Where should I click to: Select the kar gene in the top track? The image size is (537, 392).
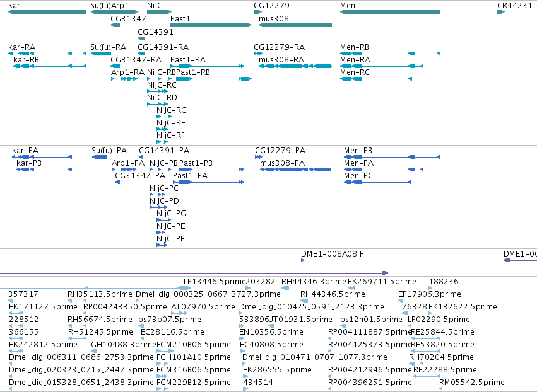47,12
